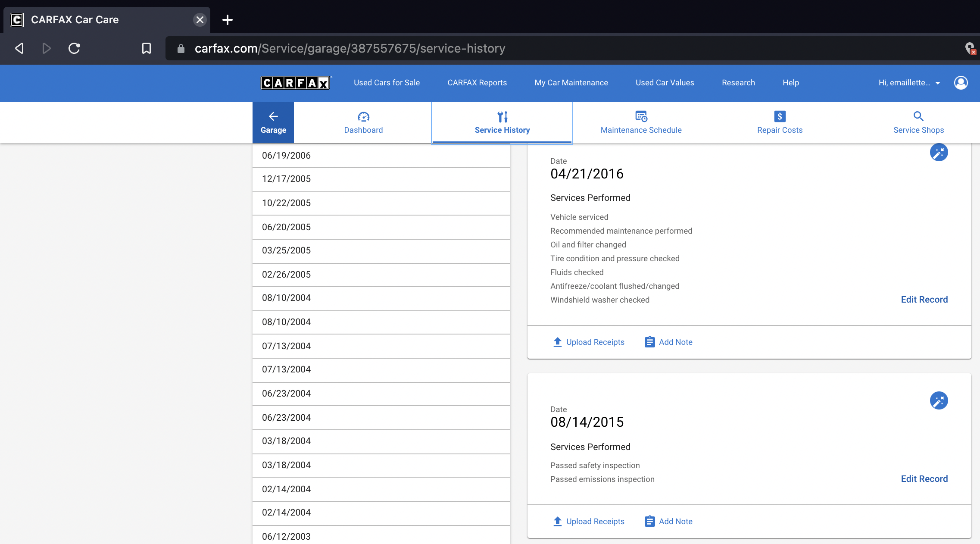Click 'Tire condition and pressure checked' line
The width and height of the screenshot is (980, 544).
tap(615, 258)
